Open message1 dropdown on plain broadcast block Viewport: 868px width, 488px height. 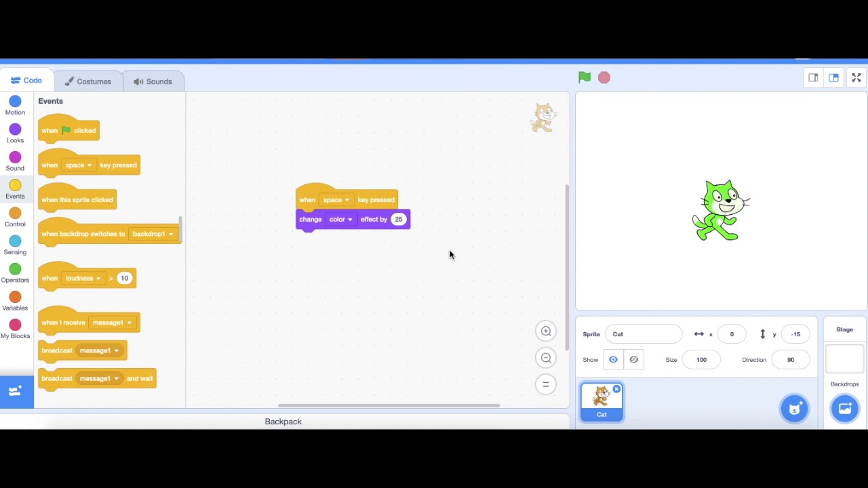(x=99, y=351)
